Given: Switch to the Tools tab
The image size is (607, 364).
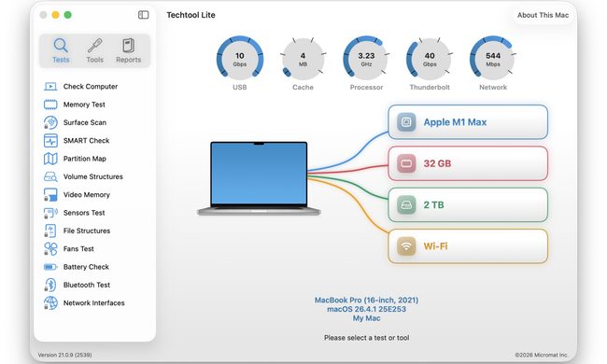Looking at the screenshot, I should 95,50.
